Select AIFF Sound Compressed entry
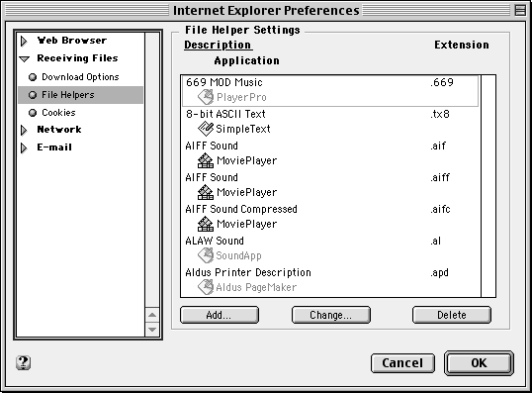Image resolution: width=532 pixels, height=393 pixels. click(330, 217)
